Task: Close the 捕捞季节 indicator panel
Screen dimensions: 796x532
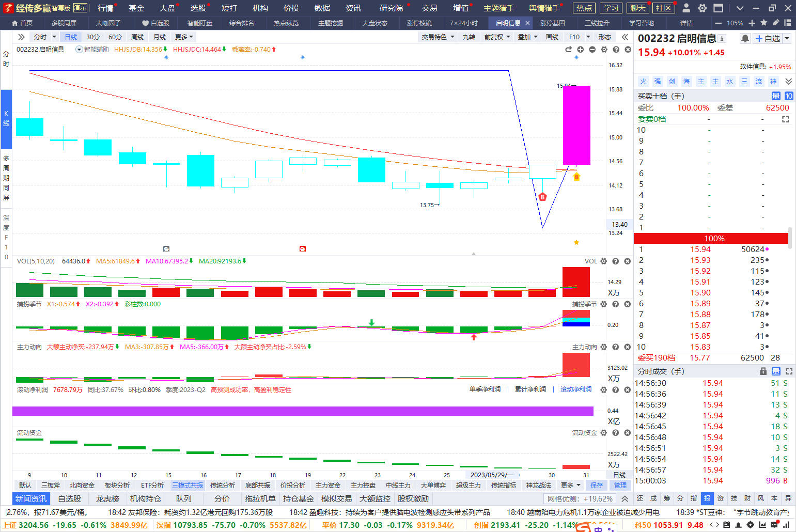Action: 627,304
